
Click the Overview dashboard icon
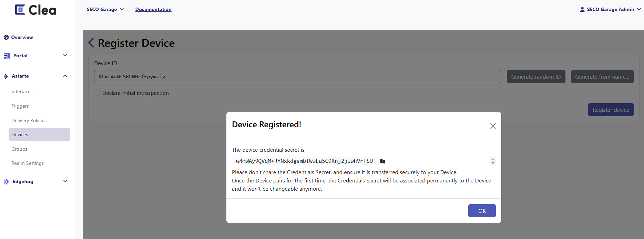coord(6,37)
